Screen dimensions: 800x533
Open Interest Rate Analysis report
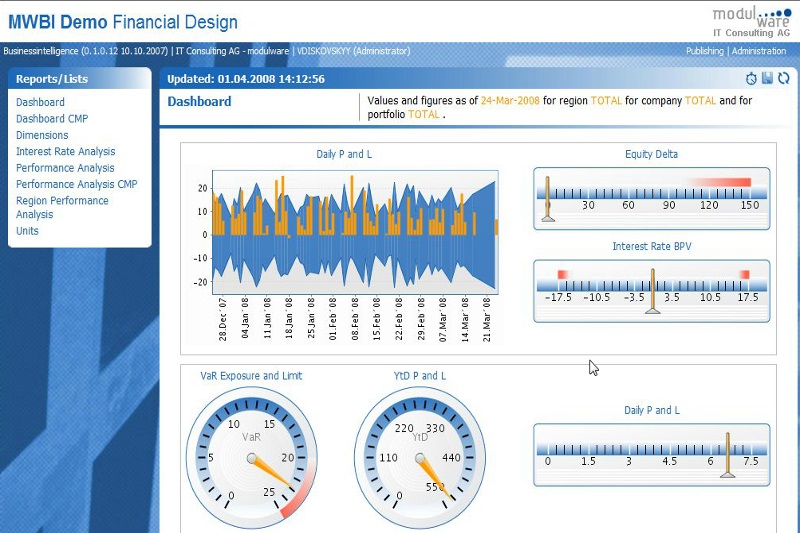65,151
